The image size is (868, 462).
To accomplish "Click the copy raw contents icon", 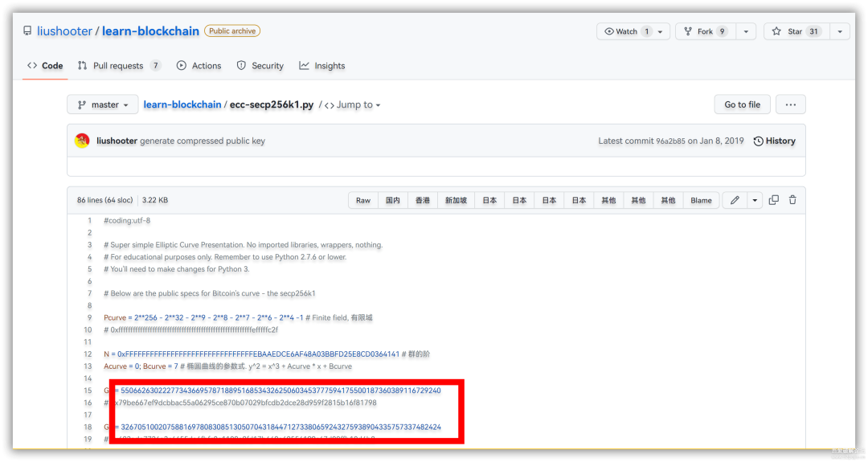I will [x=774, y=200].
